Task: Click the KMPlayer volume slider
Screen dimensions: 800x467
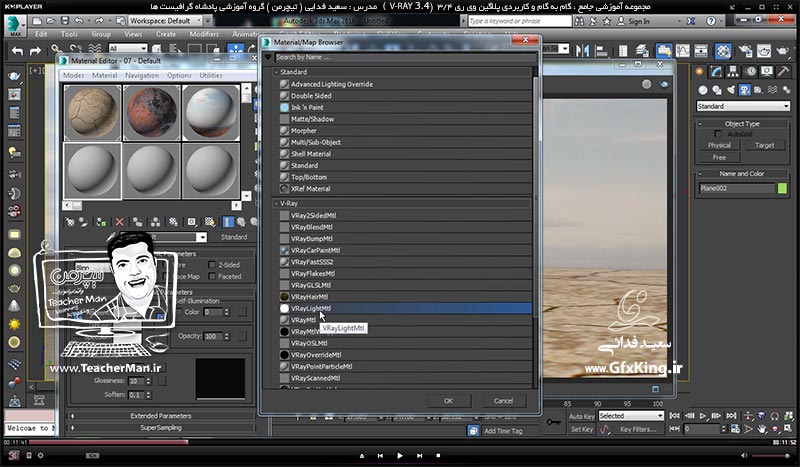Action: point(772,455)
